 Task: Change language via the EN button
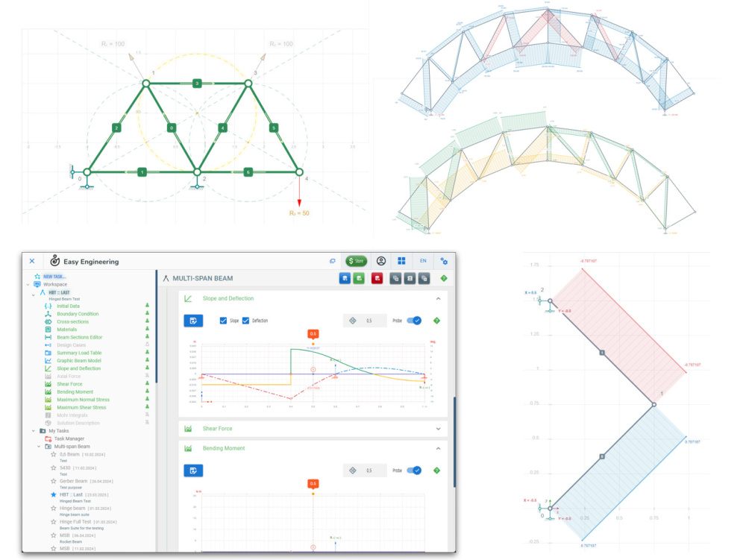(x=423, y=260)
